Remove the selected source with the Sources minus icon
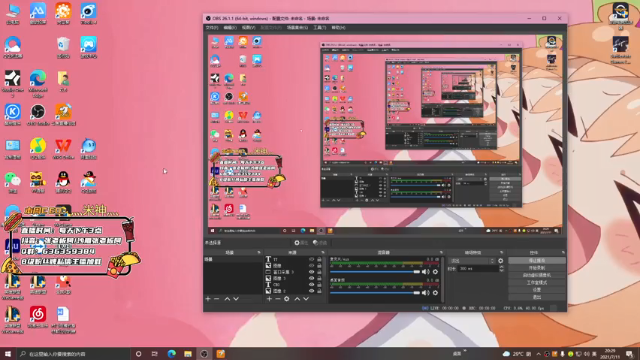 (x=278, y=299)
